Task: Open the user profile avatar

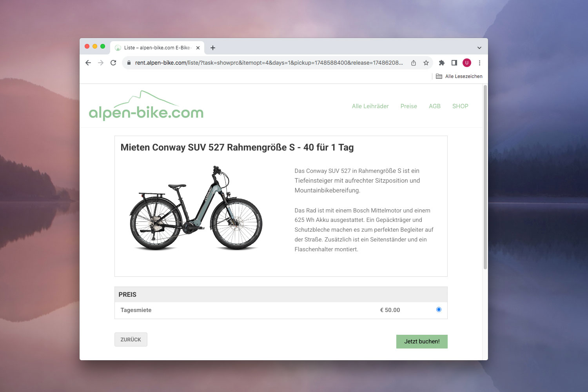Action: coord(467,63)
